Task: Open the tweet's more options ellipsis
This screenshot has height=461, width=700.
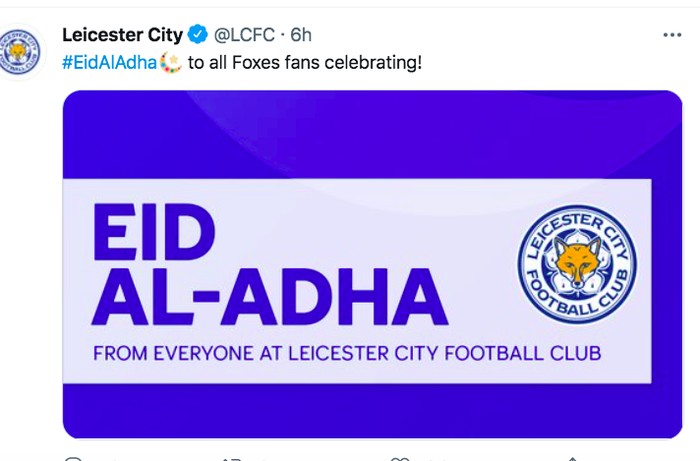Action: click(x=672, y=35)
